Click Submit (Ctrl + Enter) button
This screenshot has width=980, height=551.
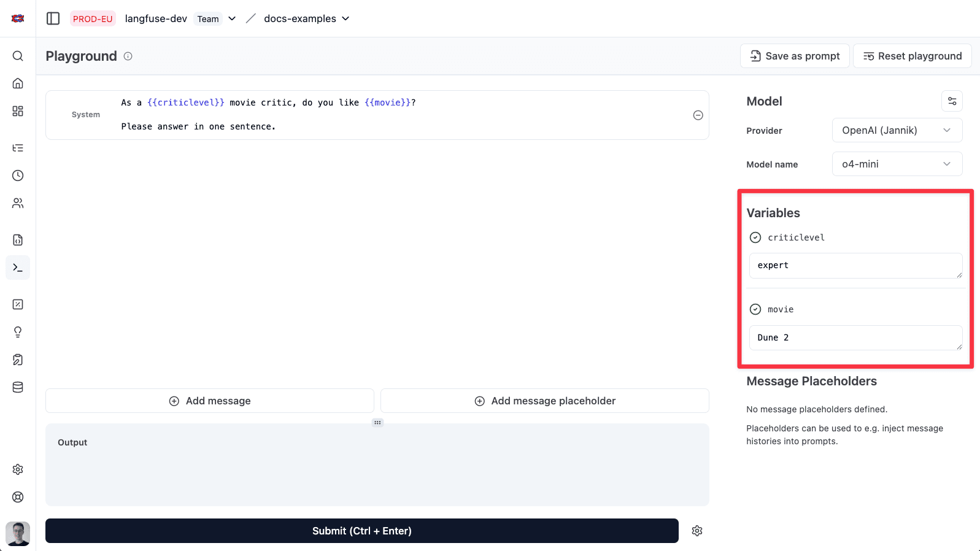point(362,531)
